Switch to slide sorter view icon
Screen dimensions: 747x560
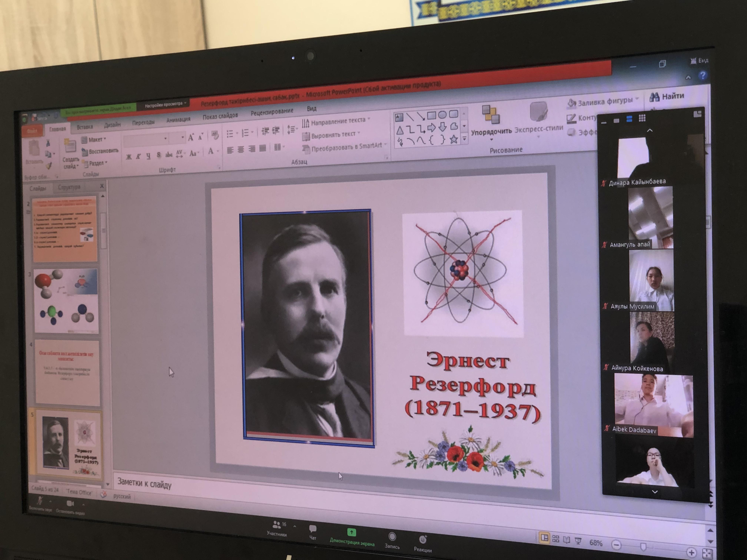pos(555,539)
